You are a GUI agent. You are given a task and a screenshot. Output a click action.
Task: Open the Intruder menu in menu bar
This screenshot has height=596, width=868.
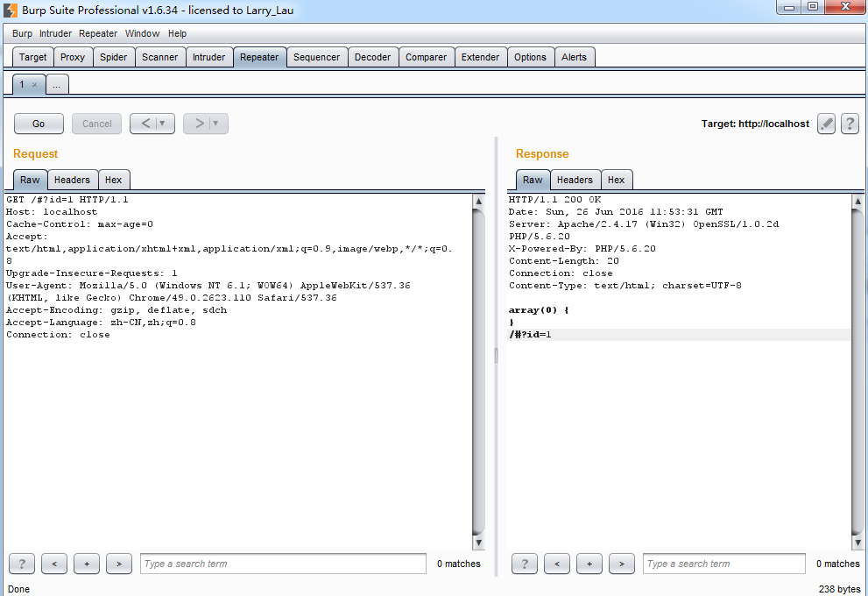(55, 33)
